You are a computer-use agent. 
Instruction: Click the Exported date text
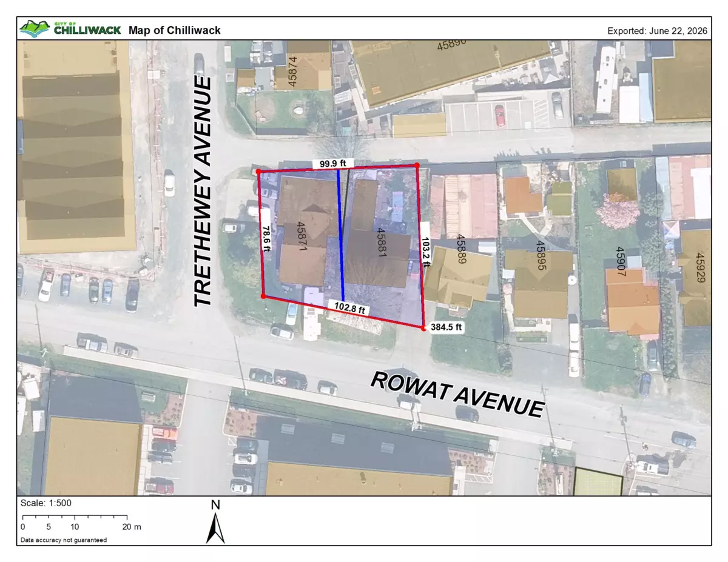pyautogui.click(x=657, y=31)
